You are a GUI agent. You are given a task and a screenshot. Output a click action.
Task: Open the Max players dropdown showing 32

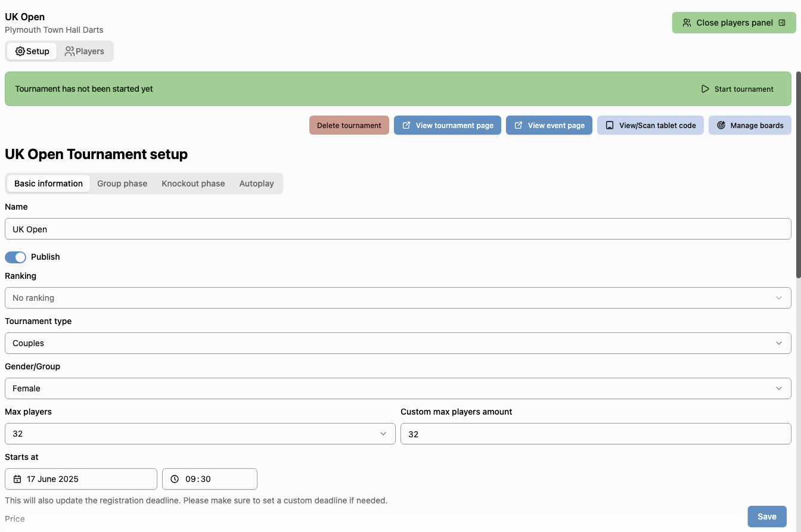[x=200, y=434]
